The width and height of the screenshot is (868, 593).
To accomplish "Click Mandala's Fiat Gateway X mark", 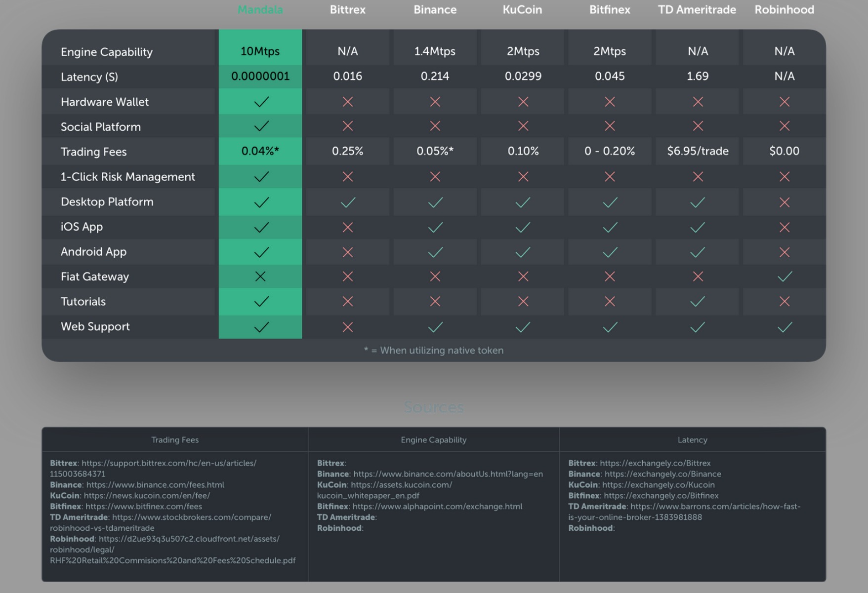I will pos(260,277).
